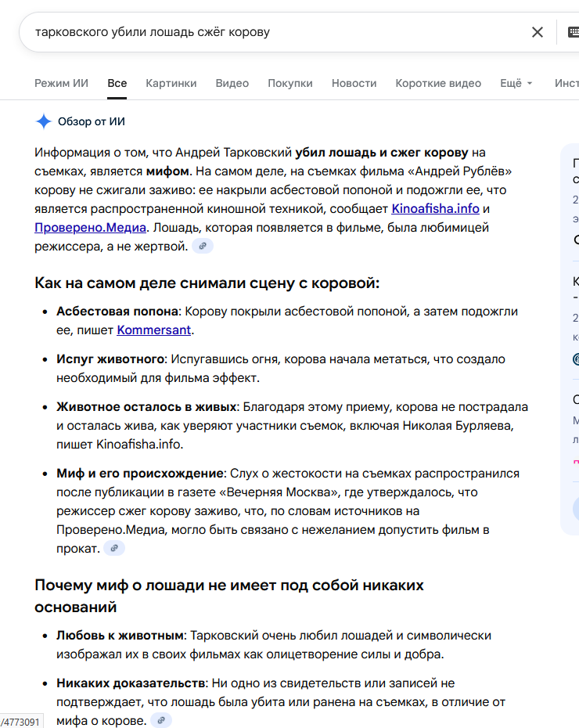The image size is (579, 728).
Task: Click in the search field with Tarkovsky query
Action: click(279, 32)
